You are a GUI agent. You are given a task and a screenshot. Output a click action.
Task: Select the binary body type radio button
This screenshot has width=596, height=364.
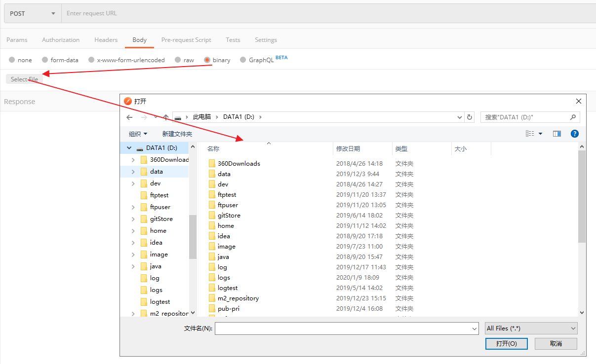pos(209,60)
